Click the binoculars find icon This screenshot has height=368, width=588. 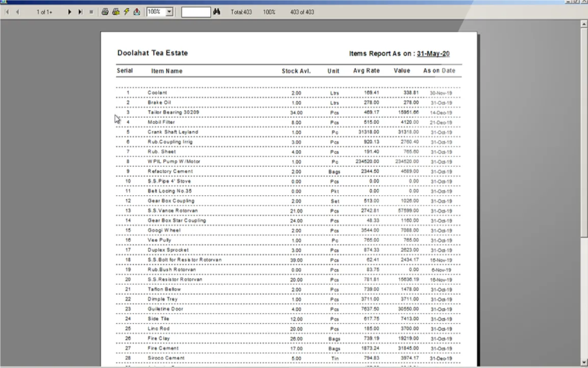pyautogui.click(x=216, y=12)
